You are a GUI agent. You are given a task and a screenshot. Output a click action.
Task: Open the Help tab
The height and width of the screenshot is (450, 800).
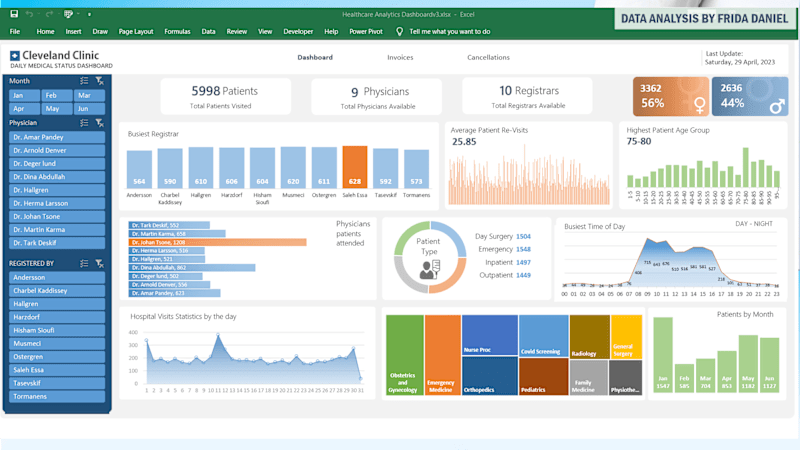331,32
